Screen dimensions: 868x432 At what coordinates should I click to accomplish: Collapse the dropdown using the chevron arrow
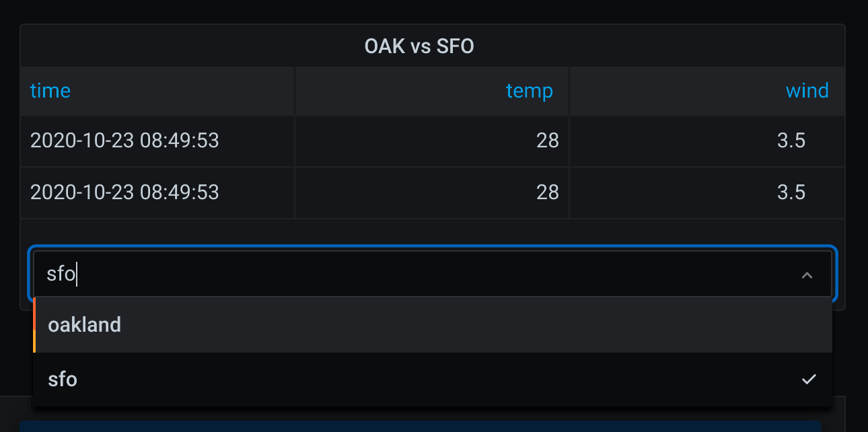coord(807,275)
